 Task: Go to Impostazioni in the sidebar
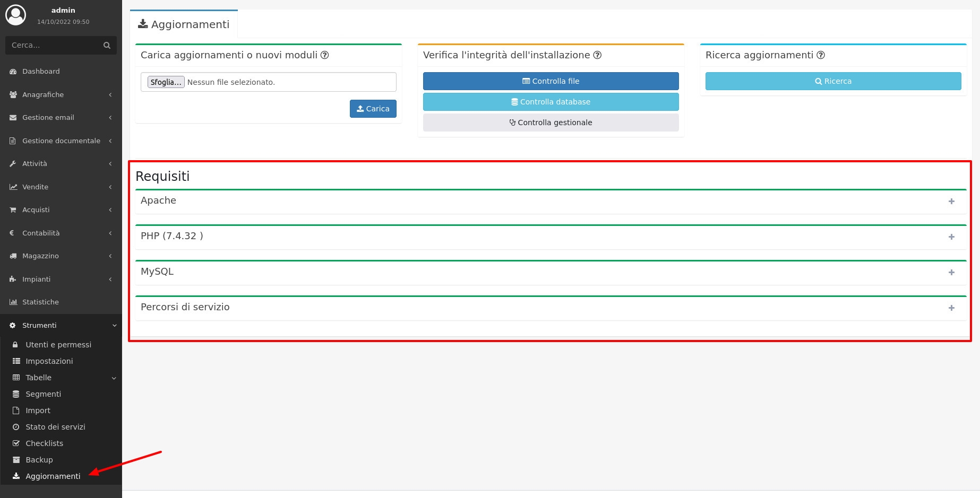coord(49,361)
